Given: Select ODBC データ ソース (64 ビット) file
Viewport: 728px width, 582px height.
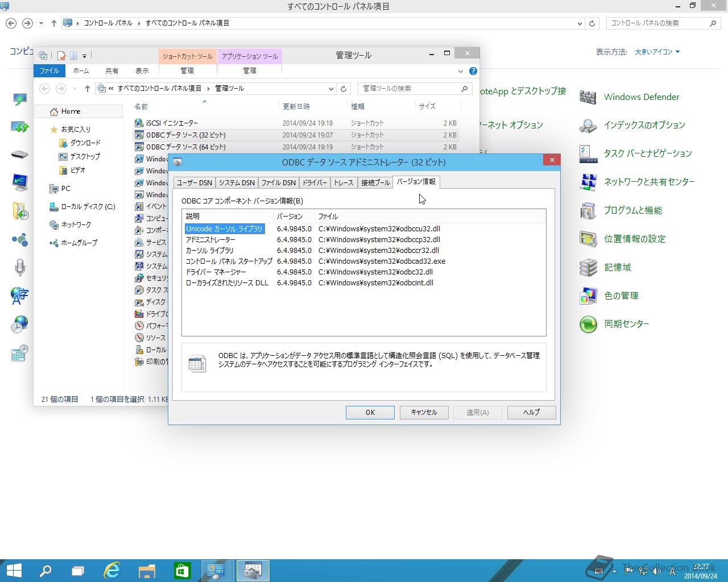Looking at the screenshot, I should click(x=296, y=147).
